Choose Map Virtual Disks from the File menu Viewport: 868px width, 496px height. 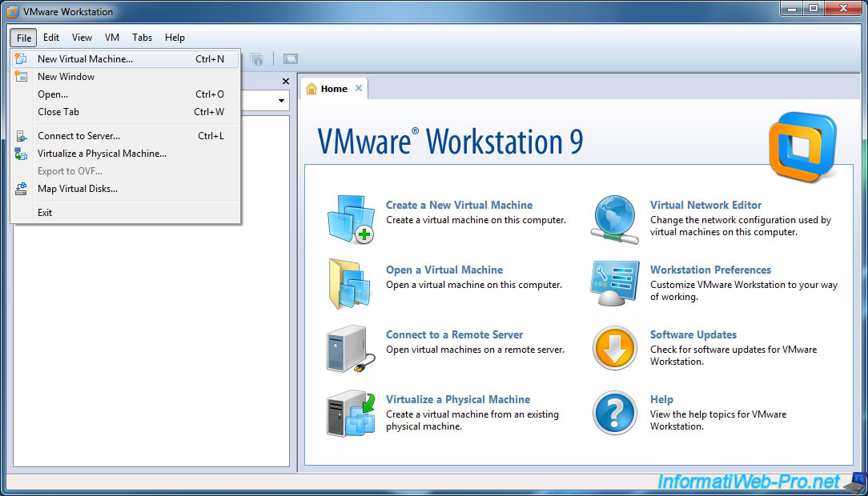(x=77, y=189)
